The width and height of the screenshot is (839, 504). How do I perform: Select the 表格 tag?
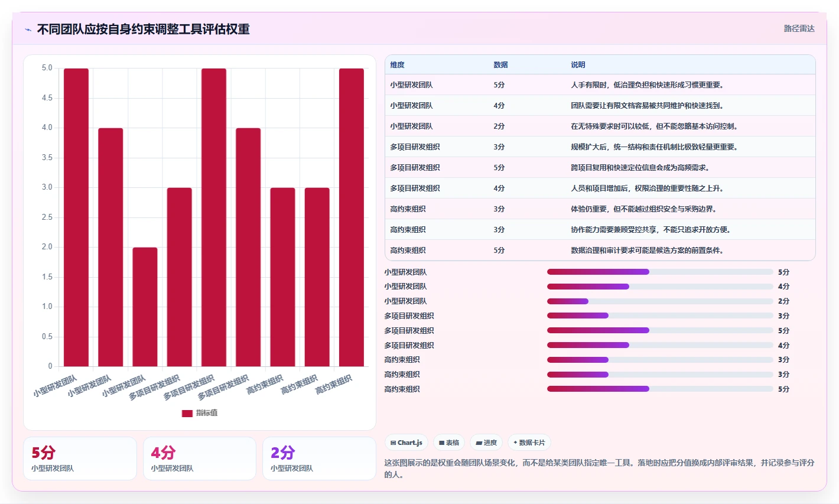coord(449,443)
